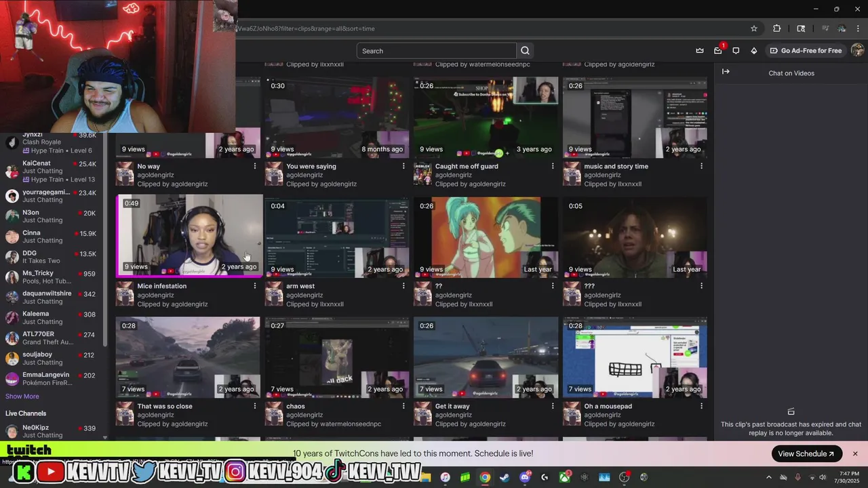Open Whispers chat bubble icon

(736, 51)
